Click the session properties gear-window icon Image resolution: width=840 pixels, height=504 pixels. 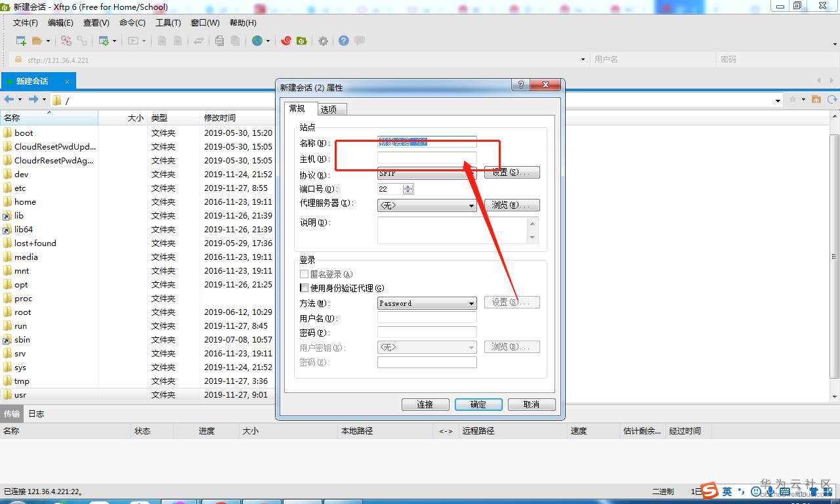(x=104, y=41)
